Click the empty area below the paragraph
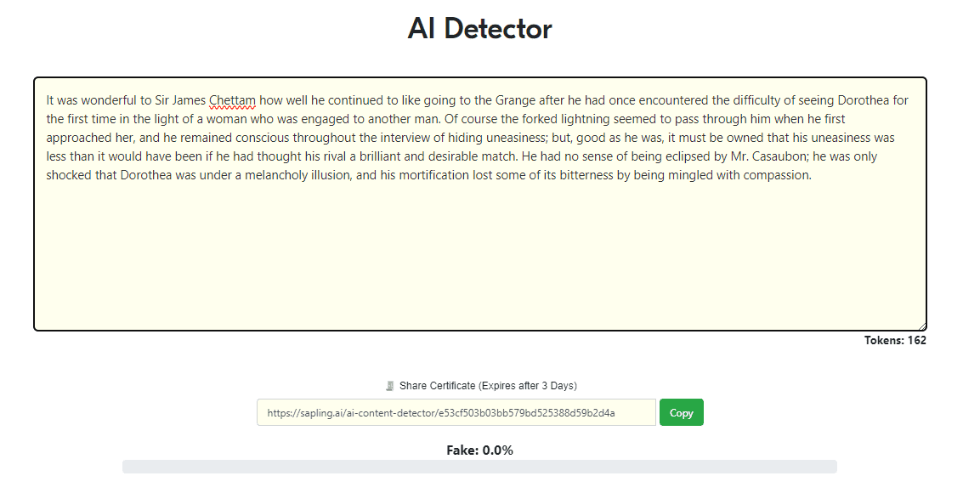980x493 pixels. 479,256
